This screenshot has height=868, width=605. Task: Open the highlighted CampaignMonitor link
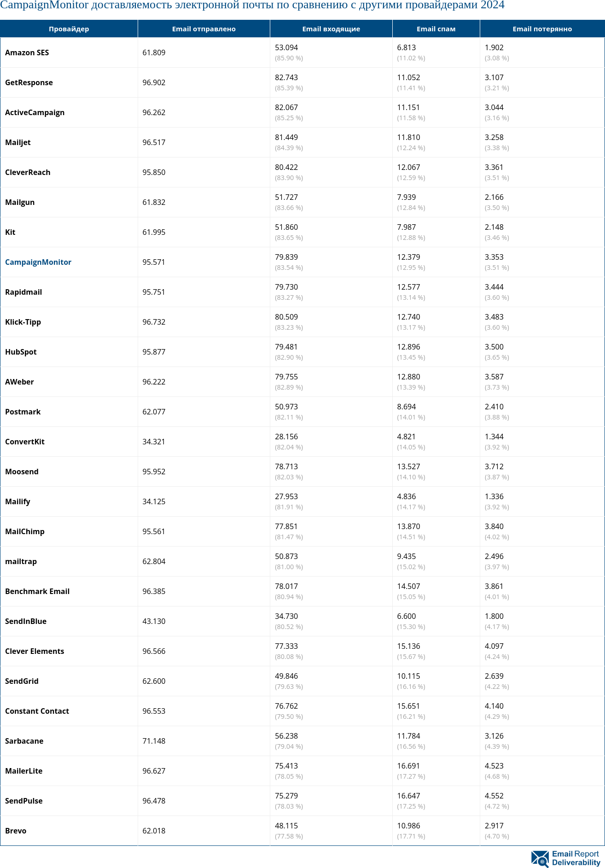pos(38,262)
